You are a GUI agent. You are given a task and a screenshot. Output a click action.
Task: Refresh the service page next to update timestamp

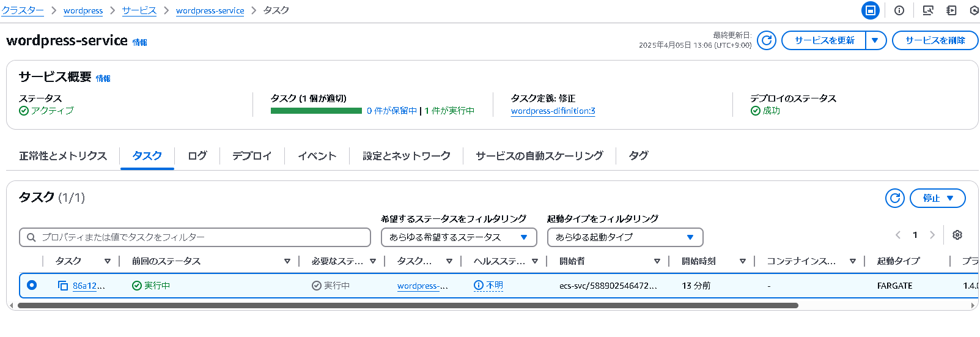point(767,40)
